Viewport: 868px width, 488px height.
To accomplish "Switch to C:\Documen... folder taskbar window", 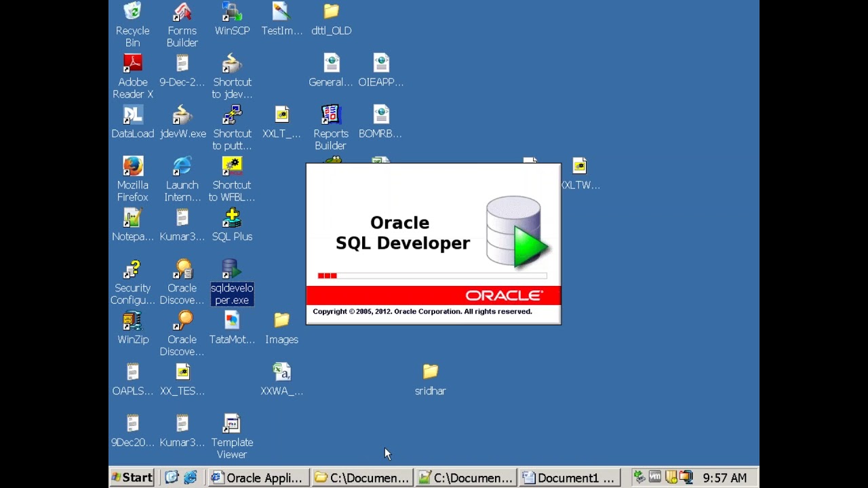I will (362, 478).
